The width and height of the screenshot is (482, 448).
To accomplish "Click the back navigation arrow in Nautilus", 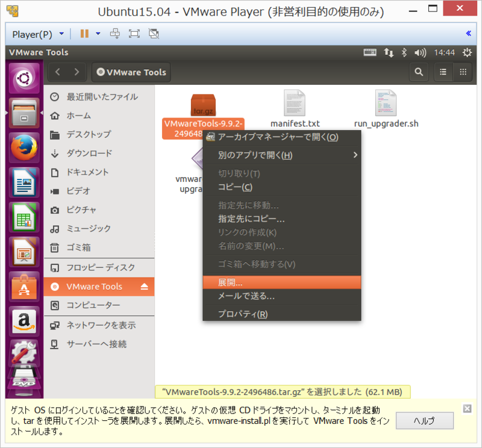I will (x=57, y=72).
